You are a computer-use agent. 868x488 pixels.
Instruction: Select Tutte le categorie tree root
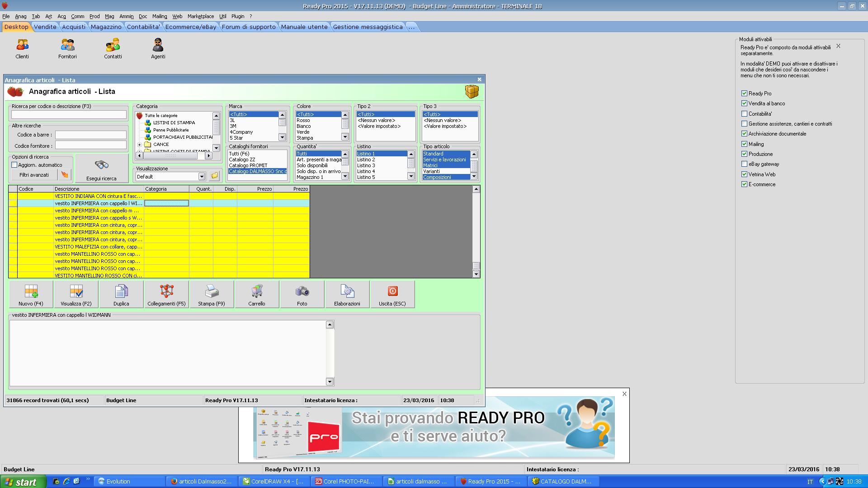coord(161,116)
